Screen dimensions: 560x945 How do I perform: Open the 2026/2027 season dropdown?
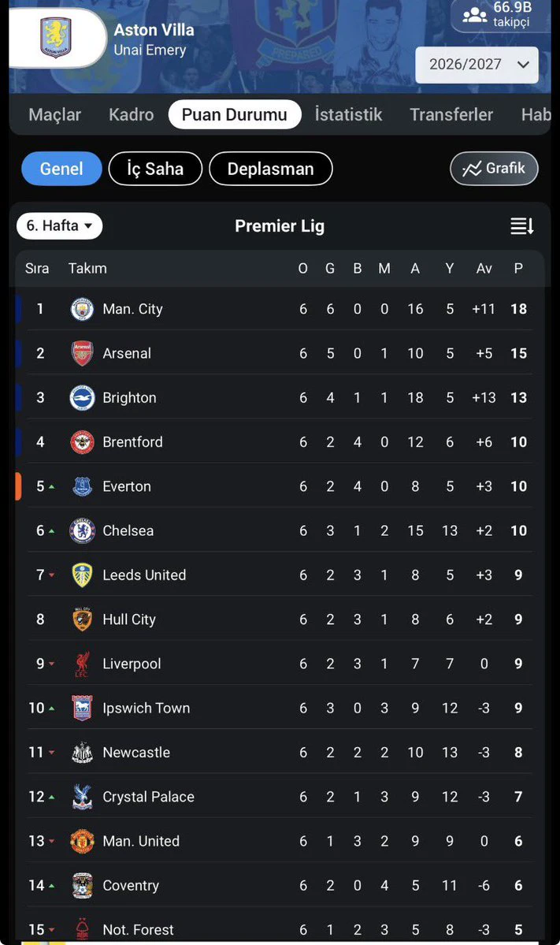[x=477, y=65]
